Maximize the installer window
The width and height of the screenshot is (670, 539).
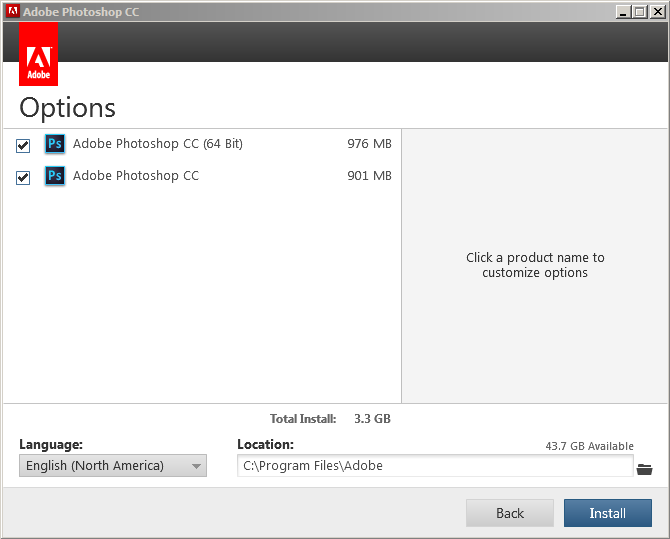tap(640, 12)
